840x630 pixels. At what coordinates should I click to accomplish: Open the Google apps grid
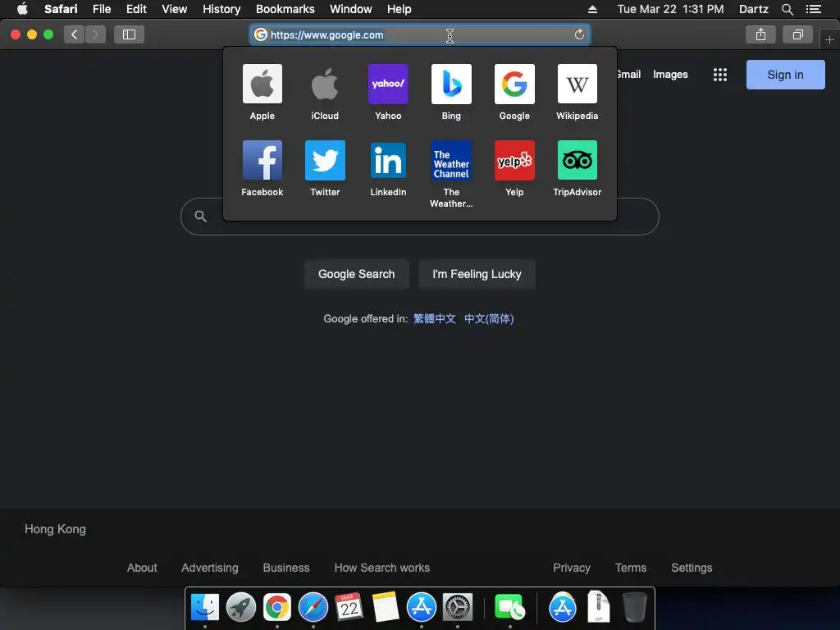coord(720,75)
